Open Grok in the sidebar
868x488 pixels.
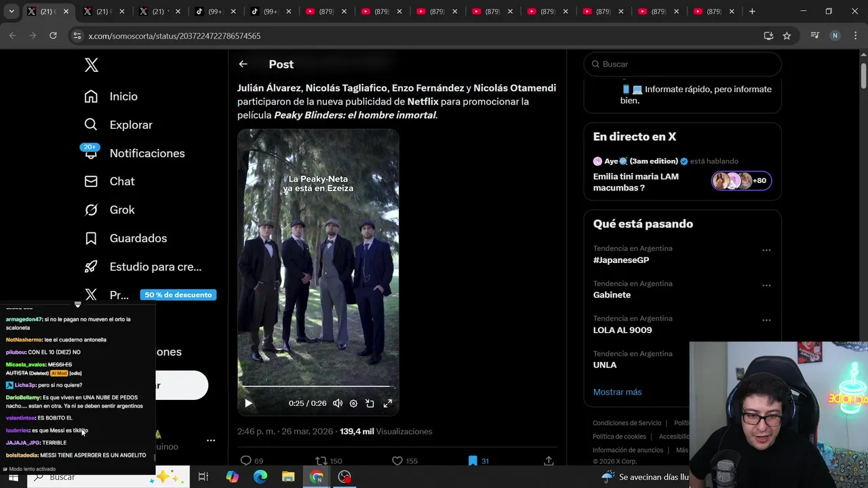click(x=109, y=210)
